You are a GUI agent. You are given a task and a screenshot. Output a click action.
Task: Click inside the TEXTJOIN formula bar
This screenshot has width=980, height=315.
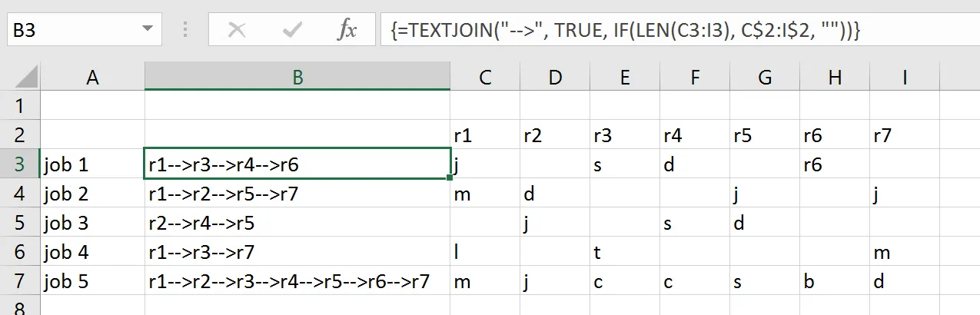click(676, 30)
